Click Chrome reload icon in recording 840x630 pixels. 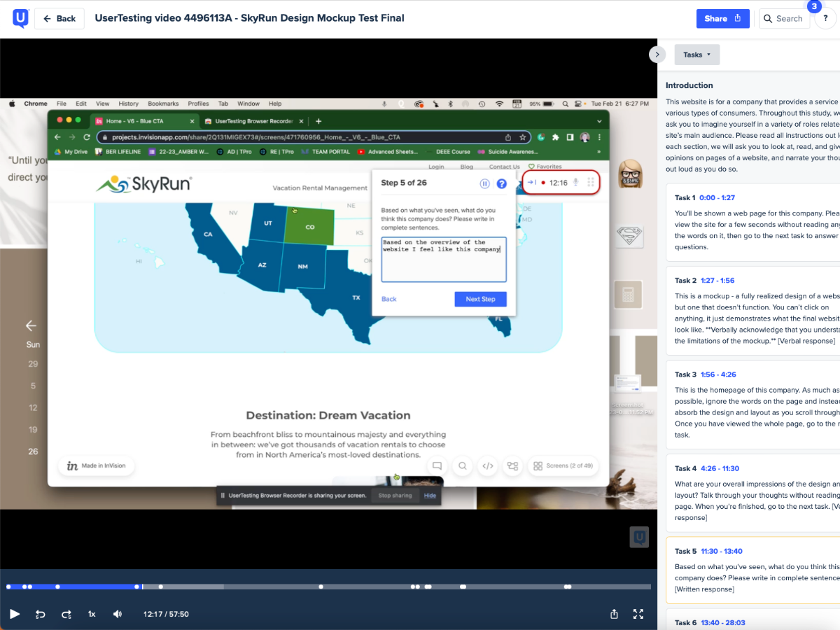click(87, 137)
